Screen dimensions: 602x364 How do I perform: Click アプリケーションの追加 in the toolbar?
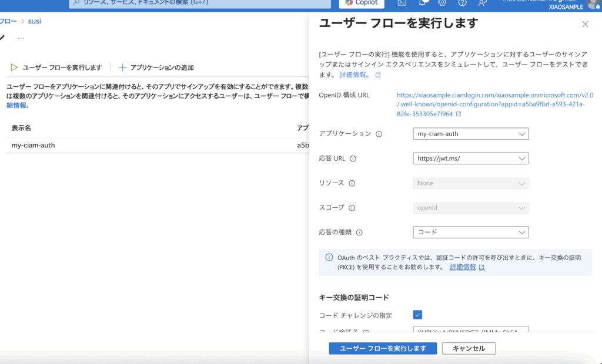pos(156,68)
